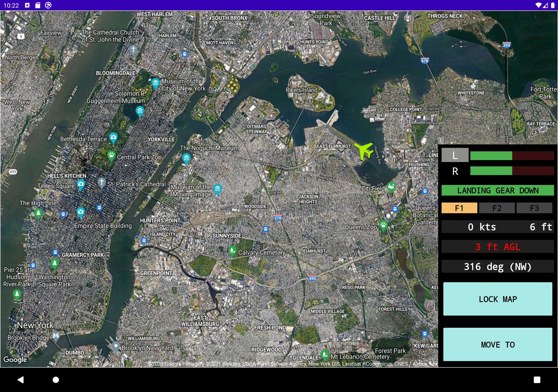Select the Washington Square Park tree marker
Image resolution: width=558 pixels, height=392 pixels.
(54, 264)
